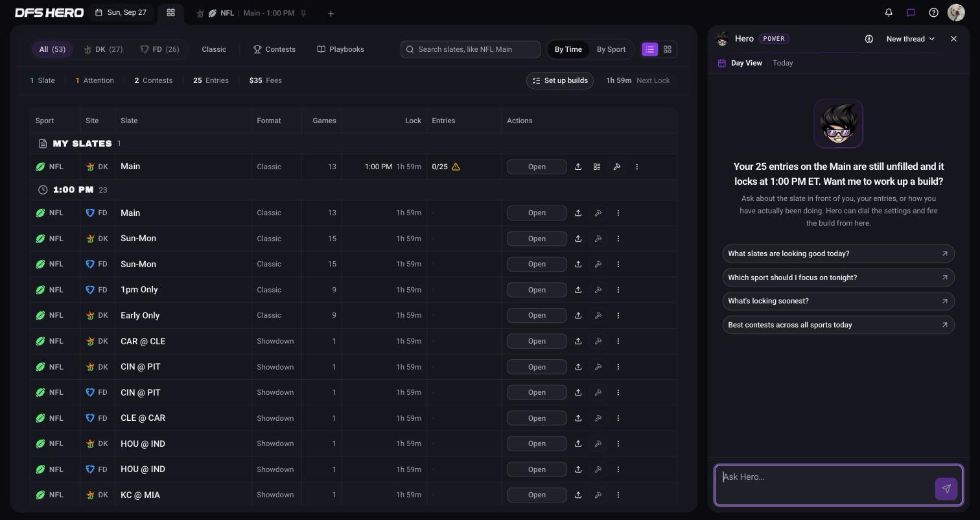Filter to FD slates (26)

[x=159, y=49]
